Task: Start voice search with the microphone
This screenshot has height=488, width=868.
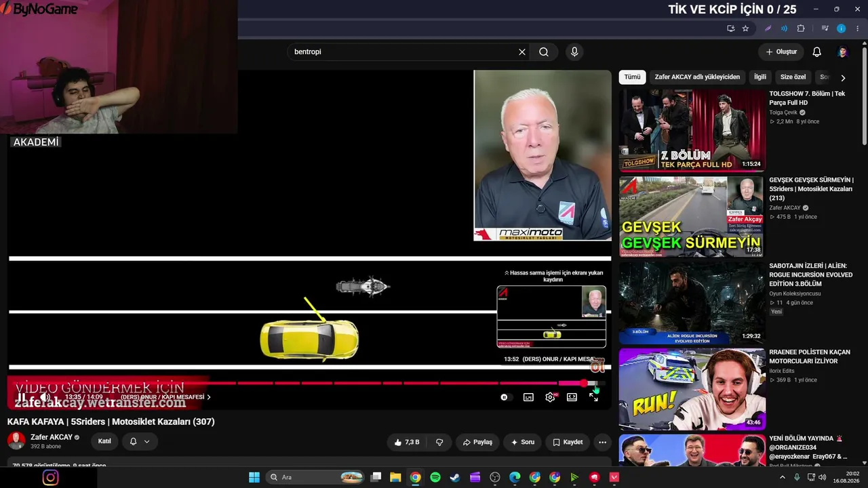Action: point(574,52)
